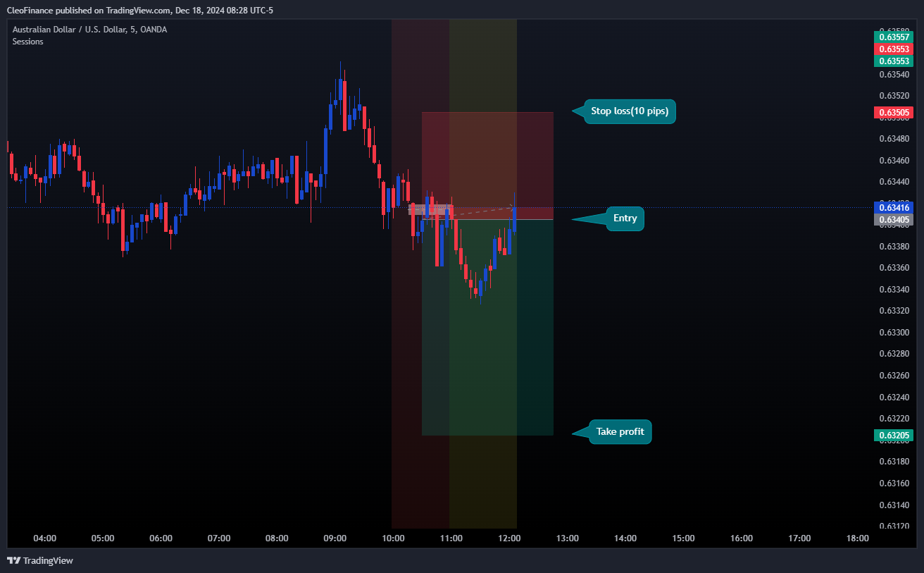Click the Sessions indicator label
The image size is (924, 573).
pyautogui.click(x=28, y=42)
